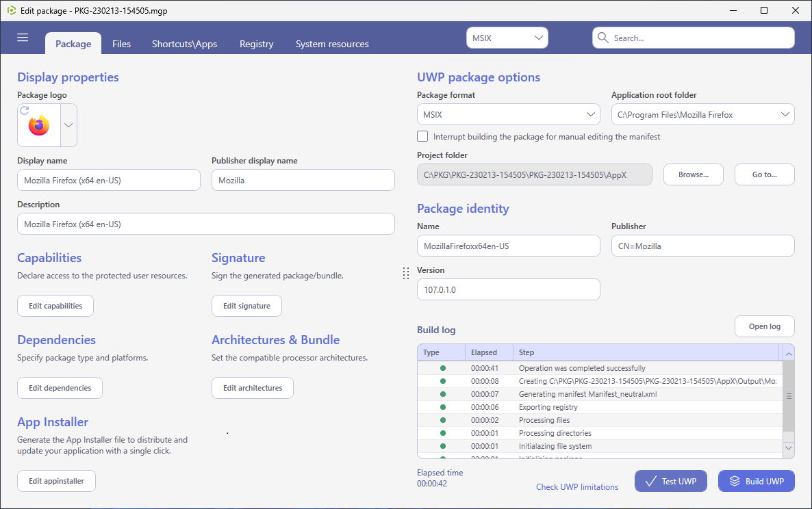This screenshot has width=812, height=509.
Task: Click the app icon in title bar
Action: (x=11, y=10)
